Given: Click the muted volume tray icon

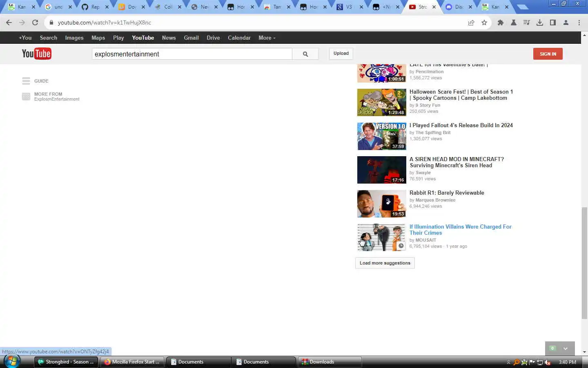Looking at the screenshot, I should 548,362.
